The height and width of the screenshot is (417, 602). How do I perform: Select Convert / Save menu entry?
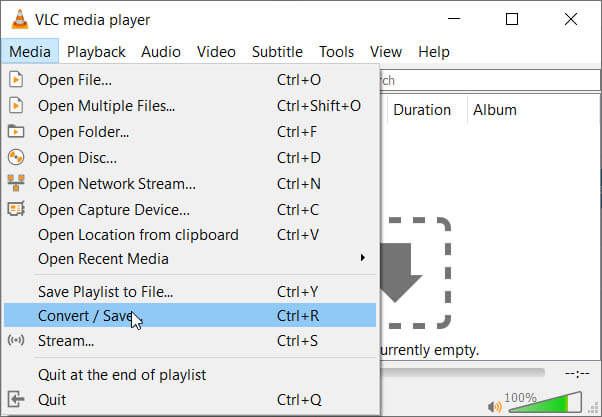(x=85, y=316)
